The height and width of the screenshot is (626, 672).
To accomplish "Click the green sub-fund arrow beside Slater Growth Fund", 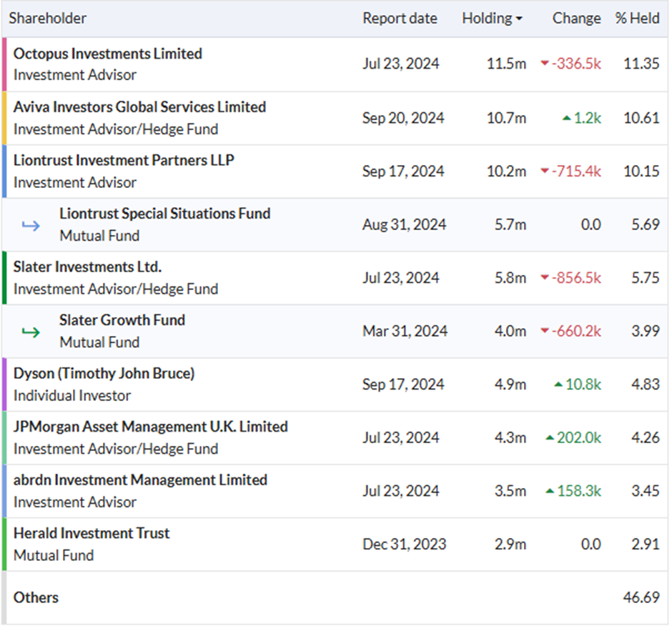I will pyautogui.click(x=31, y=332).
